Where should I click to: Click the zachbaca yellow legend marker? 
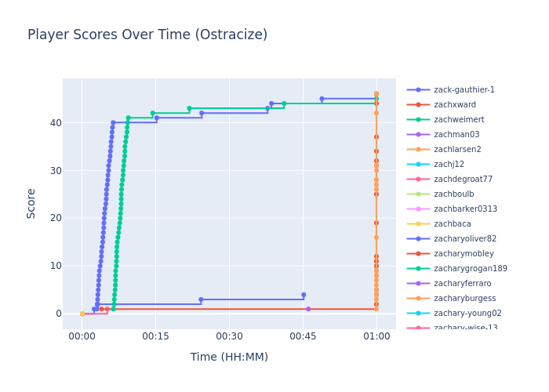click(x=418, y=224)
